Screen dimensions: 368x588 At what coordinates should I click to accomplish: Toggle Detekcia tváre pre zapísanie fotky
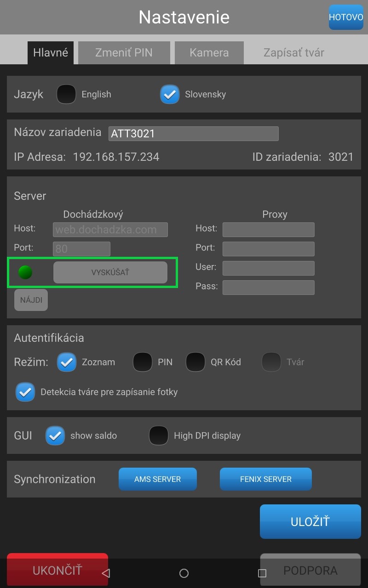click(25, 392)
